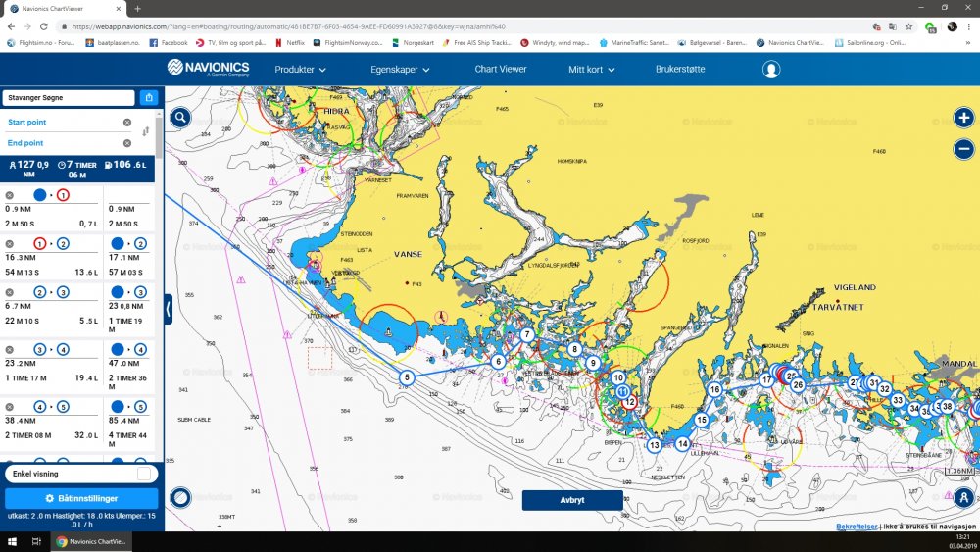980x552 pixels.
Task: Open the Chrome profile avatar
Action: pyautogui.click(x=952, y=26)
